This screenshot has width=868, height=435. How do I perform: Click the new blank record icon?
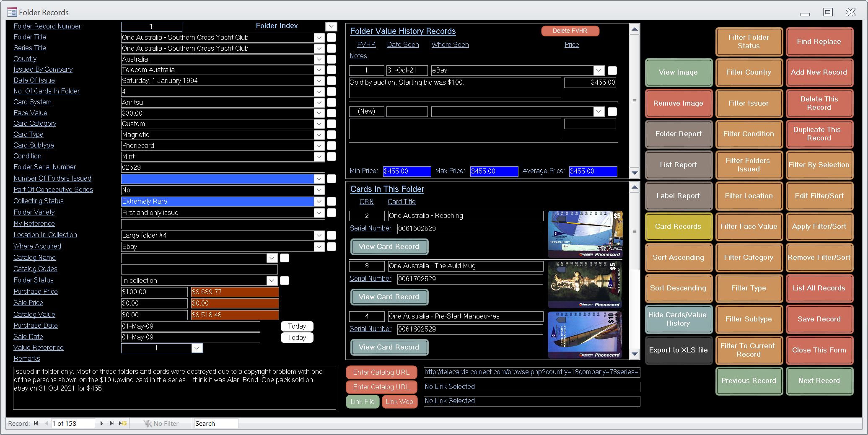pyautogui.click(x=123, y=423)
